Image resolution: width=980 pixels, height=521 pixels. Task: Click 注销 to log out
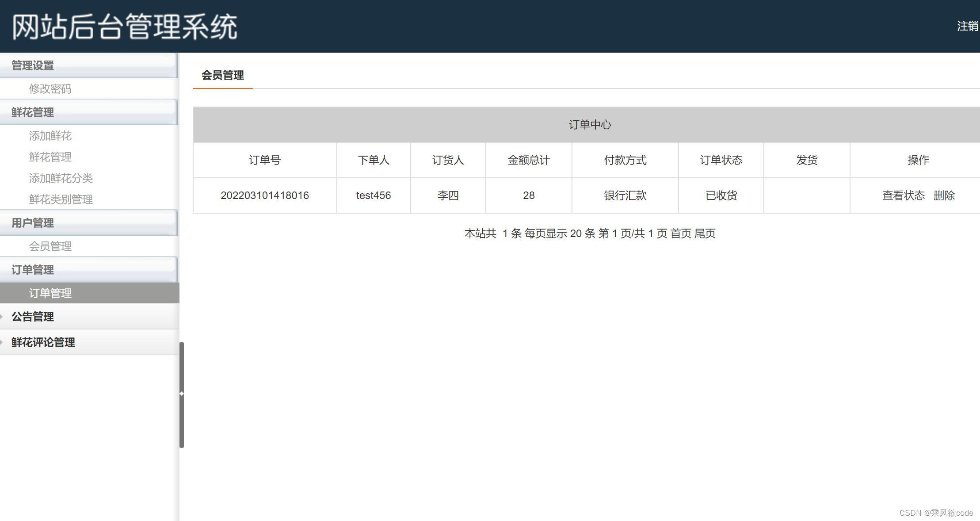[967, 26]
